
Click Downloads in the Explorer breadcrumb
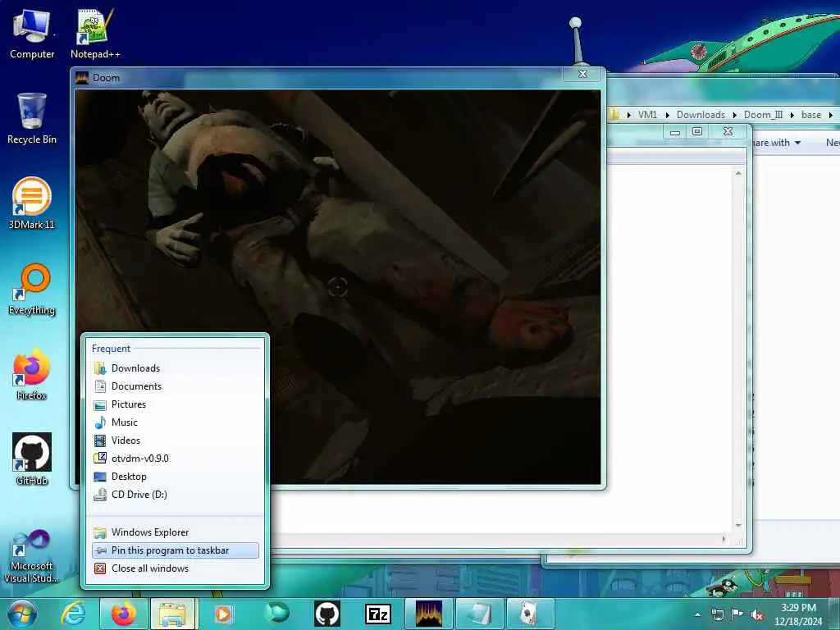point(701,115)
